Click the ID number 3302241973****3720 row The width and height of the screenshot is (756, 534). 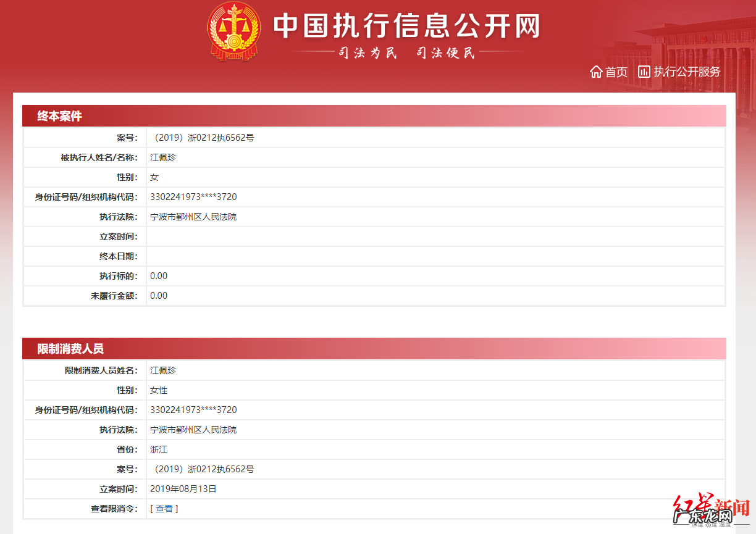194,197
